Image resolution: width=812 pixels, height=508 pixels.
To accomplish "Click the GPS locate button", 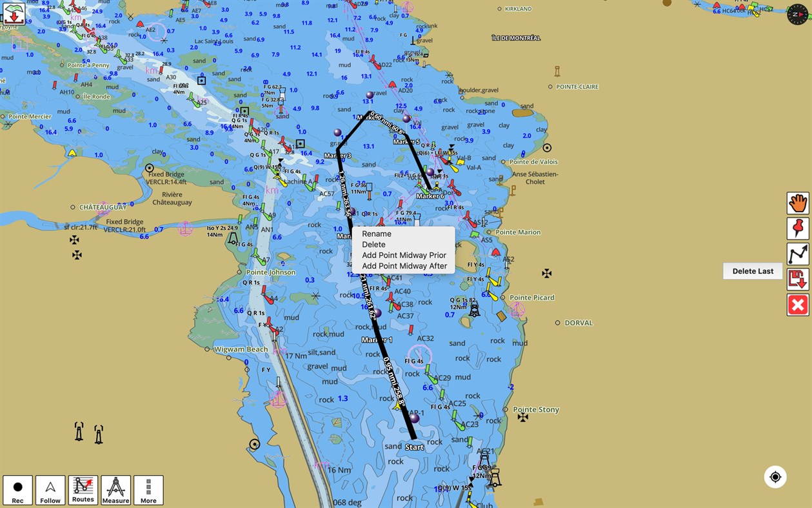I will point(775,476).
